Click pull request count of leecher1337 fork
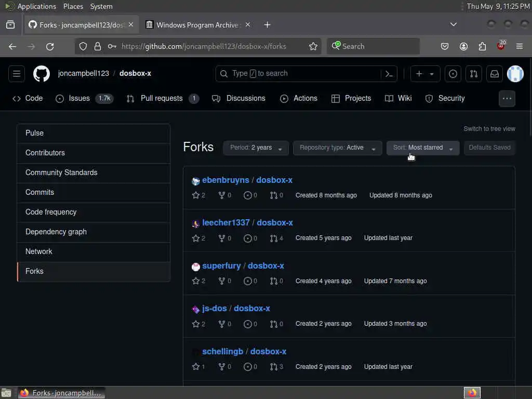The image size is (532, 399). pyautogui.click(x=276, y=238)
